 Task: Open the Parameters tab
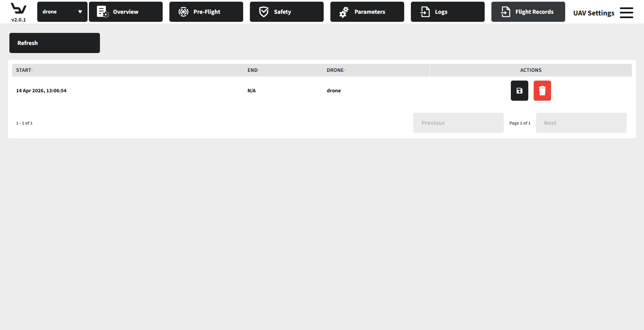[367, 12]
